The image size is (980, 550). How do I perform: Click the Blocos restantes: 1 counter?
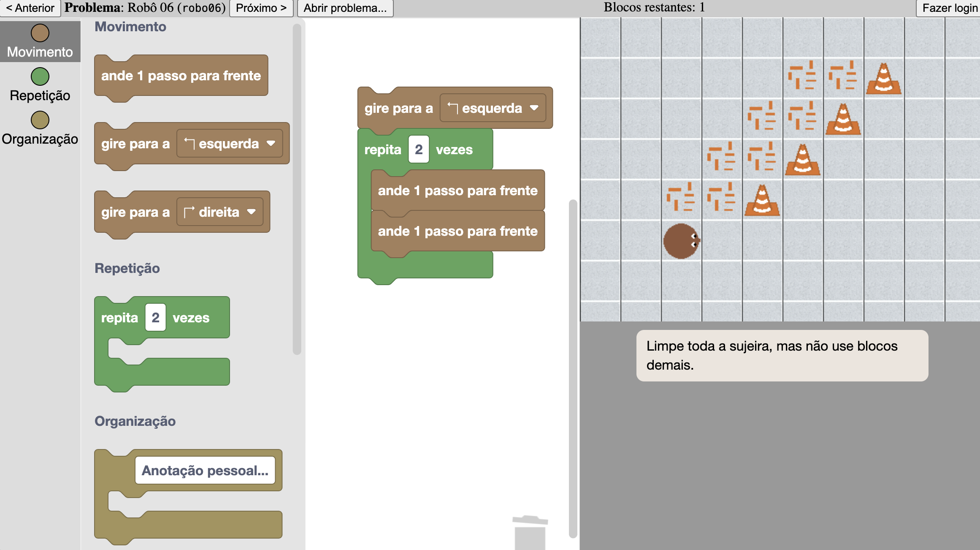pos(654,7)
